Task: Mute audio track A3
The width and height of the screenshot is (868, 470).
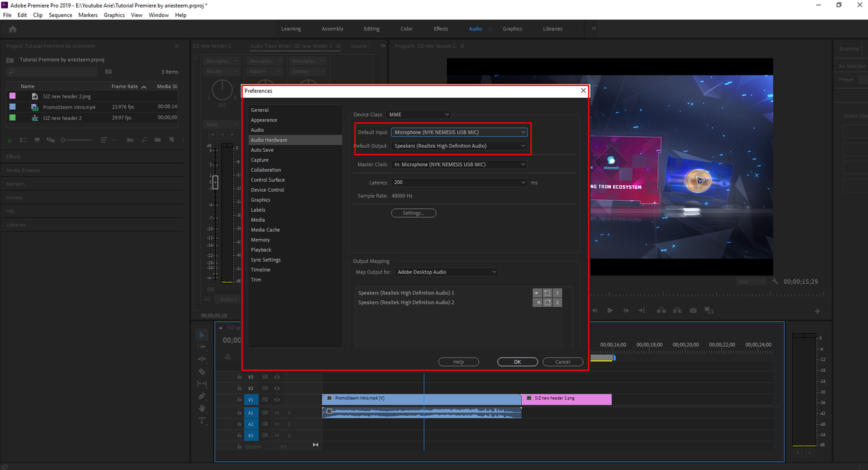Action: (x=277, y=435)
